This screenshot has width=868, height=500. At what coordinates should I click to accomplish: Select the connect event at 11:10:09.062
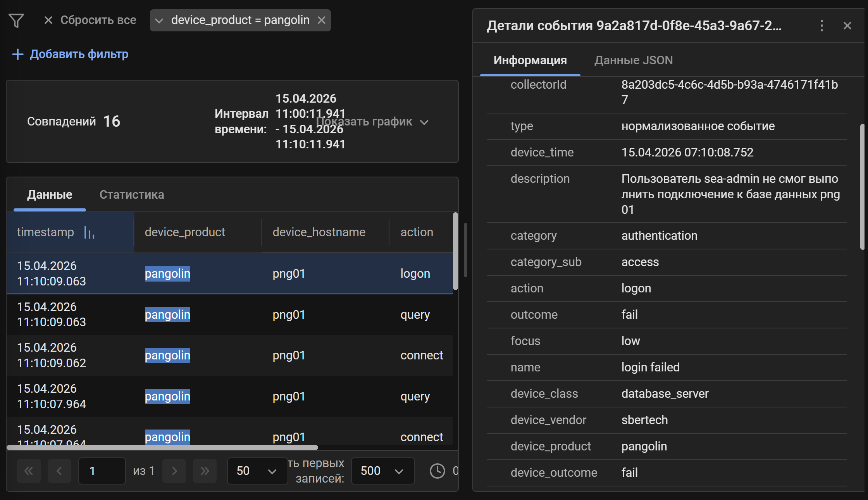[230, 356]
